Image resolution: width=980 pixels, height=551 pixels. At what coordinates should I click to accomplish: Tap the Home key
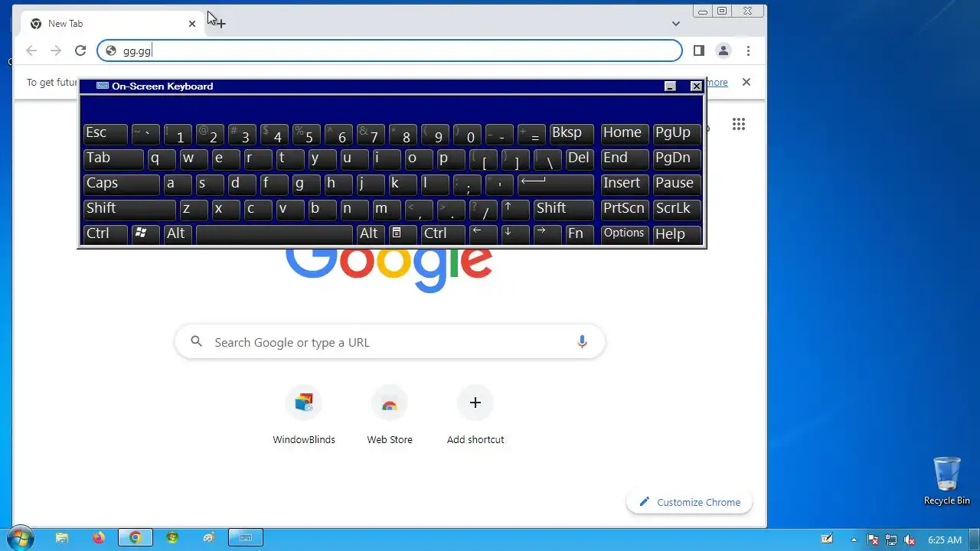coord(625,134)
